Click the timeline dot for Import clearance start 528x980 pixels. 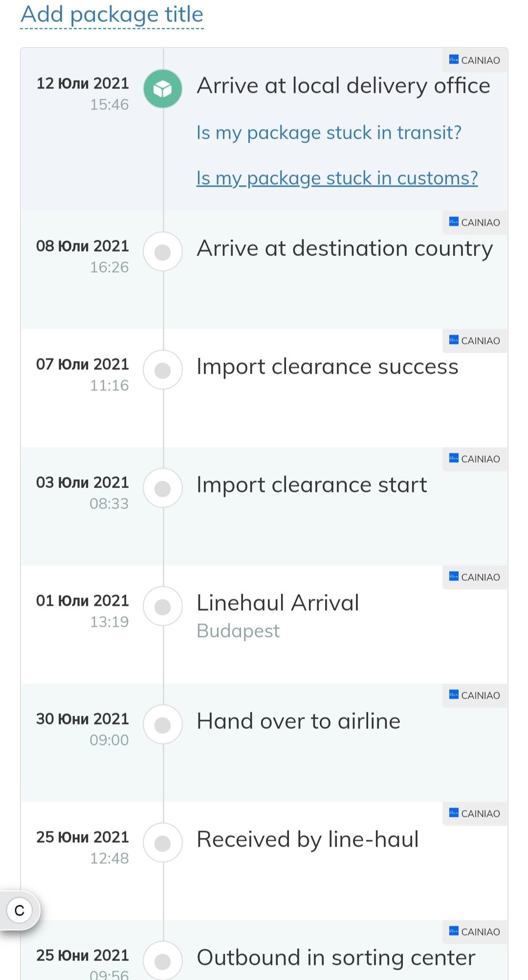click(163, 488)
